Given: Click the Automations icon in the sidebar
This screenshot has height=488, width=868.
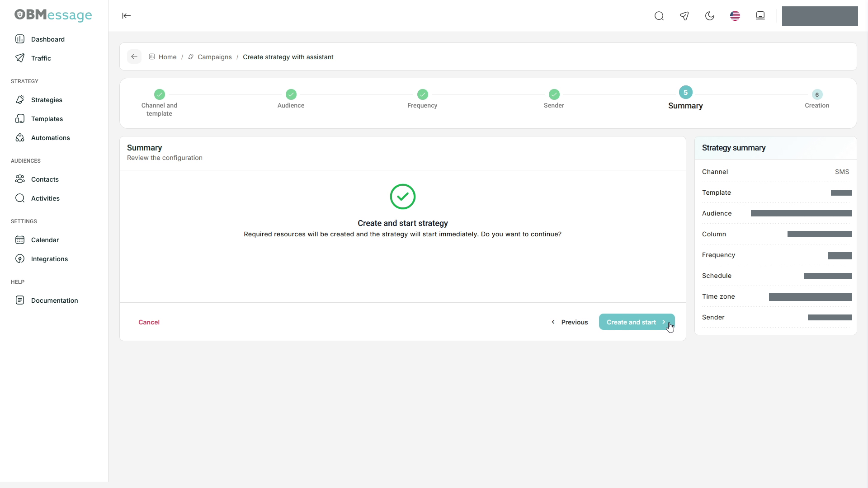Looking at the screenshot, I should click(x=20, y=138).
